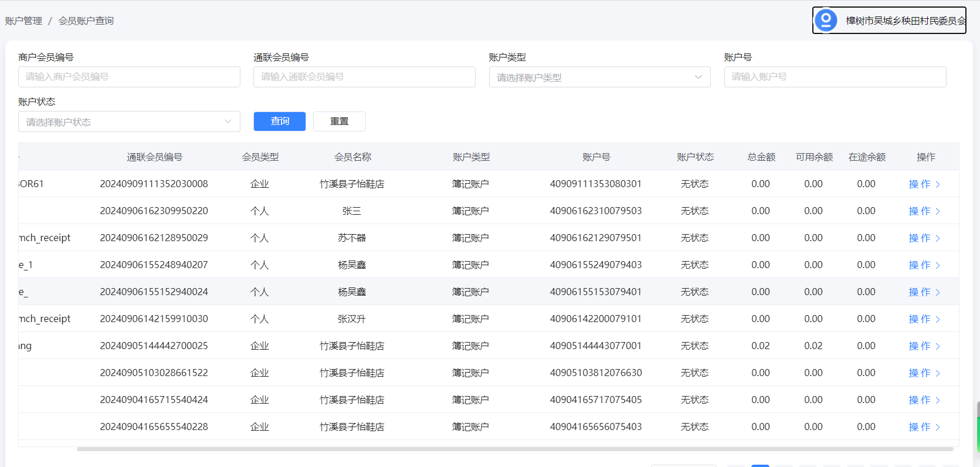Go to 账户管理 breadcrumb

23,21
